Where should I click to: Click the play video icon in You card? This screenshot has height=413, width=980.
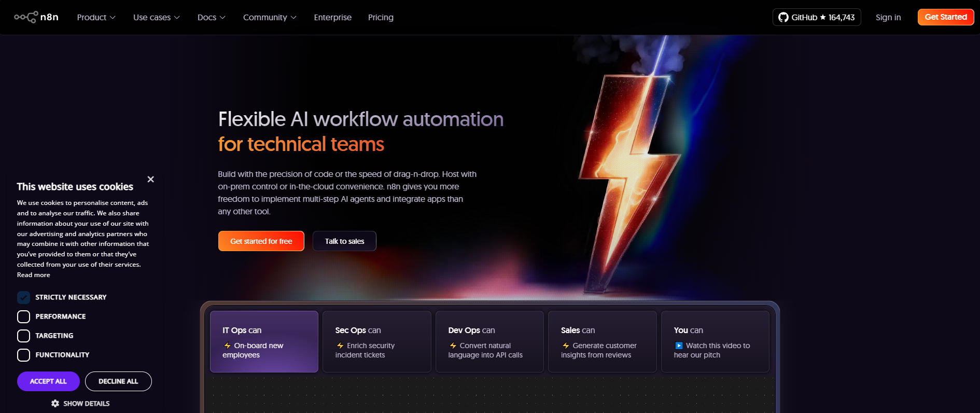679,346
